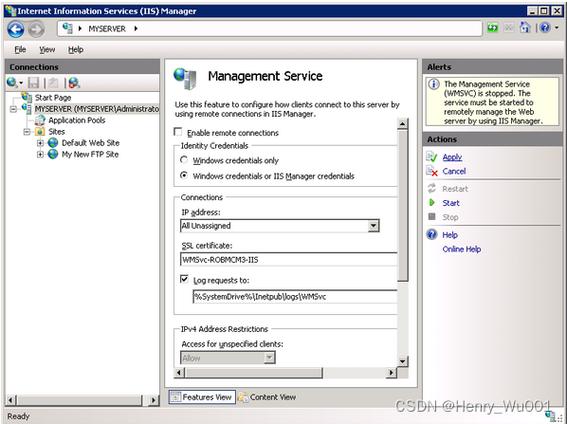Screen dimensions: 567x424
Task: Expand the Default Web Site node
Action: coord(40,143)
